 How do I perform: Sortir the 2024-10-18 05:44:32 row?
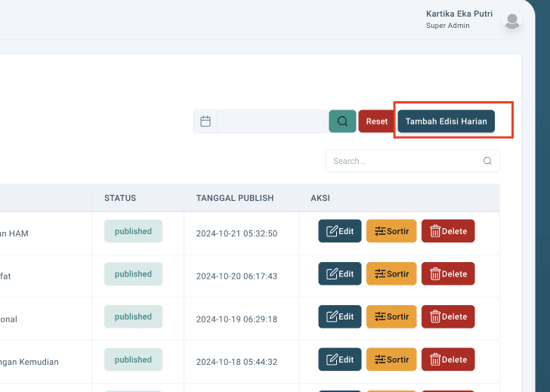click(x=391, y=360)
